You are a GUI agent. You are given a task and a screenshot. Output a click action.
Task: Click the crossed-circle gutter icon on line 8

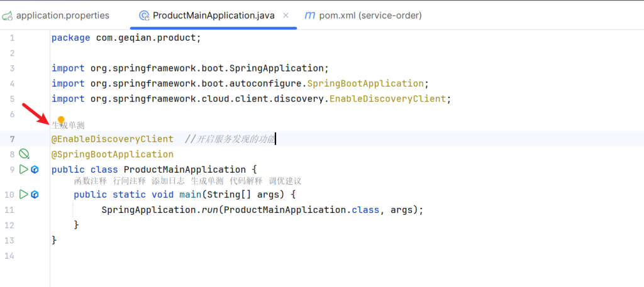pos(24,154)
